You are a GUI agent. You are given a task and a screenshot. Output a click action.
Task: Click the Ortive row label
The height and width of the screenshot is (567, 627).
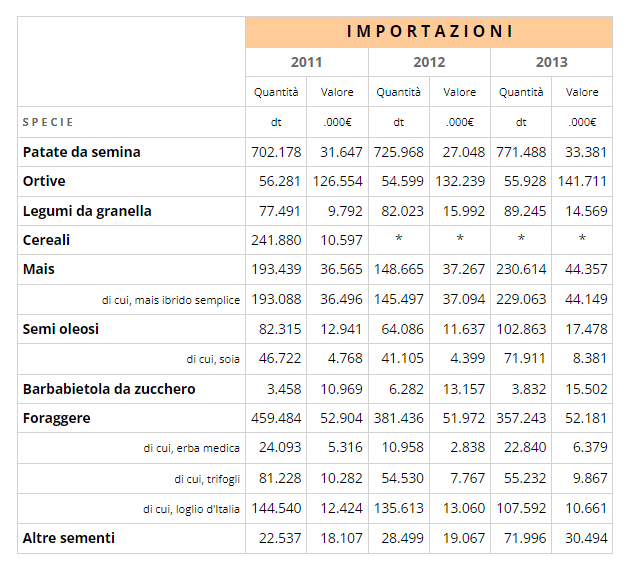coord(45,181)
